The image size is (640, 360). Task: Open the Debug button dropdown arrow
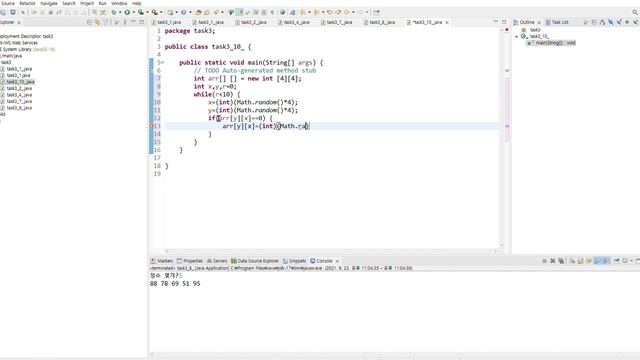[x=120, y=12]
